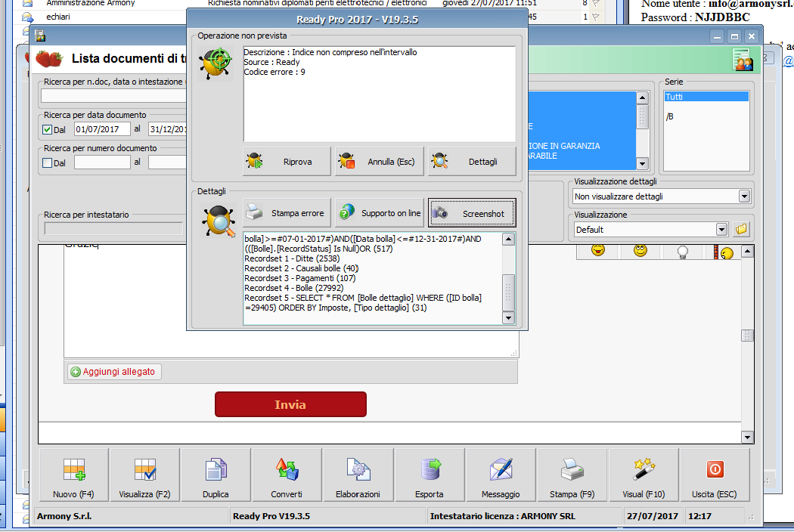Click 'Ready Pro V19.3.5' in status bar
Viewport: 794px width, 532px height.
tap(271, 516)
